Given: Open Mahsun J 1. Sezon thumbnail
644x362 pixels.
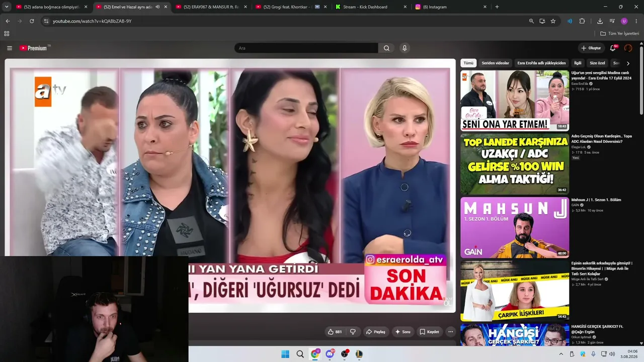Looking at the screenshot, I should 515,228.
